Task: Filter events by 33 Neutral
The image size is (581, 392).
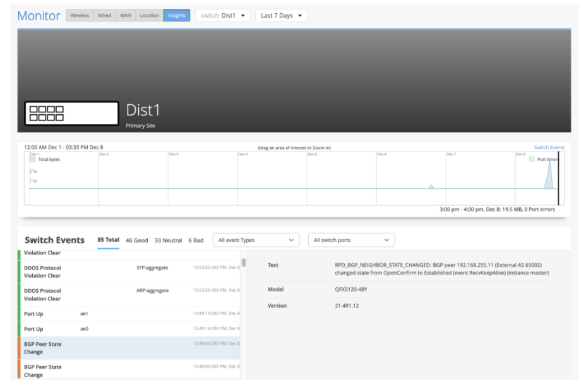Action: (168, 241)
